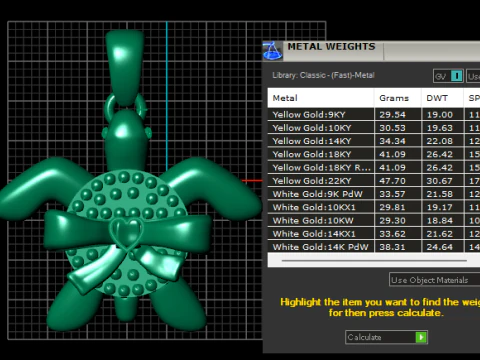Click the 22.08 DWT value

[x=440, y=141]
